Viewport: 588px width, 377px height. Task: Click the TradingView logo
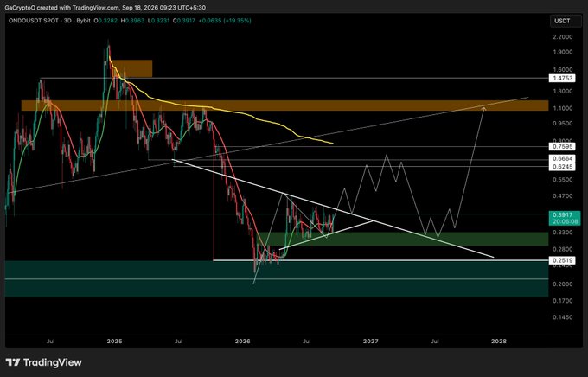[x=44, y=362]
